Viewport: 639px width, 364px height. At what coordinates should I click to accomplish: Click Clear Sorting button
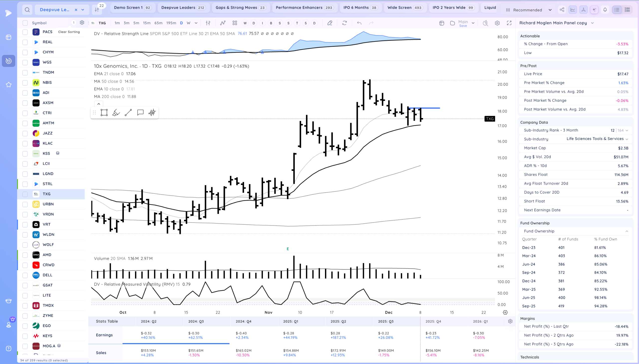click(x=69, y=32)
